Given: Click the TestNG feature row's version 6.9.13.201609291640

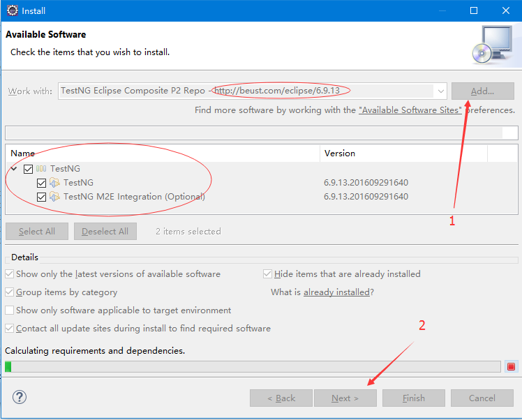Looking at the screenshot, I should coord(366,183).
